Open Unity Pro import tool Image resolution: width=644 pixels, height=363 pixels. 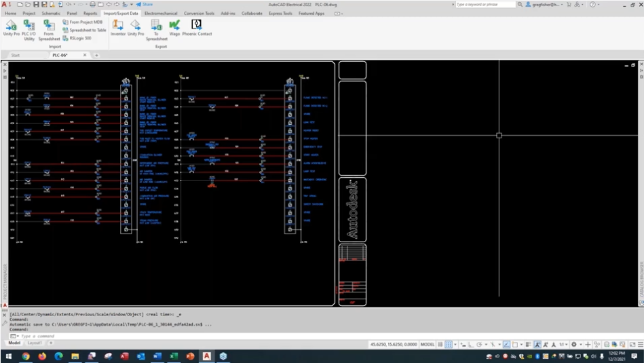pos(11,28)
